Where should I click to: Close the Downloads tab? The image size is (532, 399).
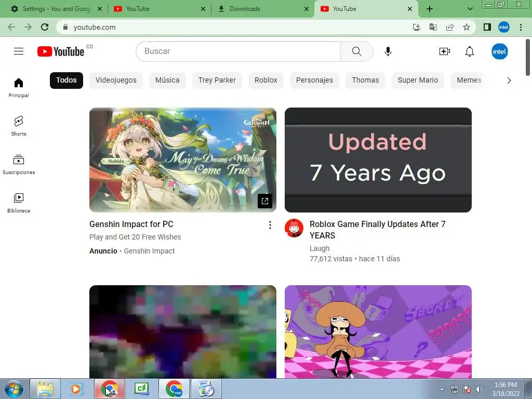coord(307,9)
